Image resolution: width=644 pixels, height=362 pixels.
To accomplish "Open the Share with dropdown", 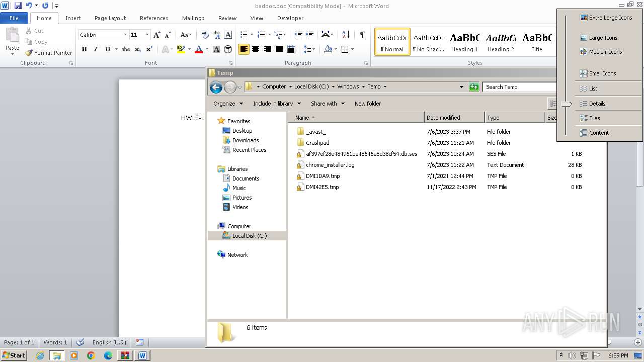I will click(x=328, y=104).
